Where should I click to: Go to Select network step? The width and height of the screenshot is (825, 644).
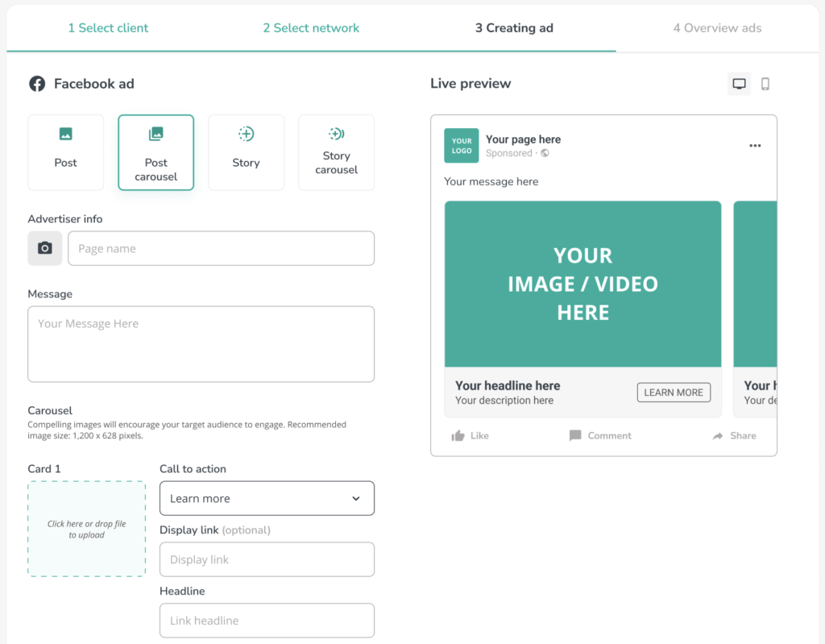pos(311,27)
